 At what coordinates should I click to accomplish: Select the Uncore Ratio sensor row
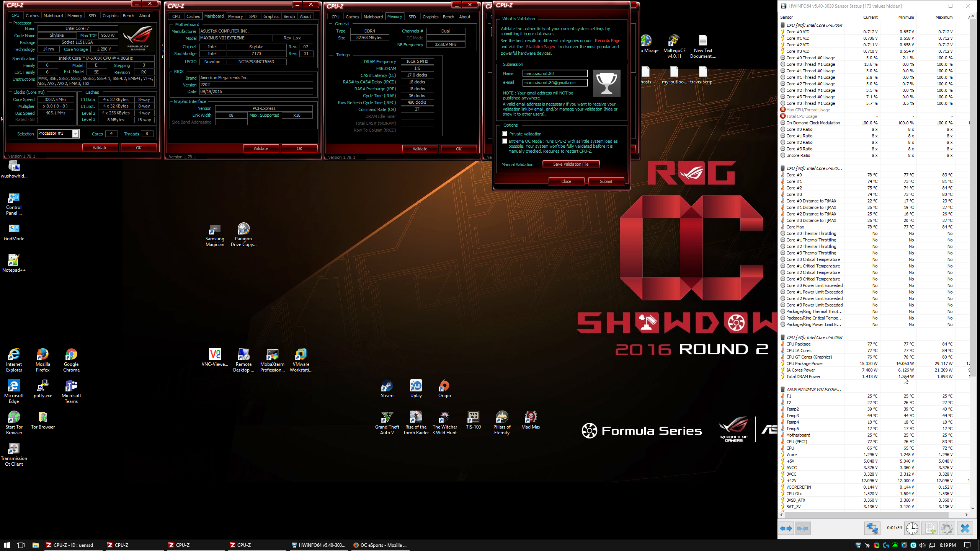point(874,155)
